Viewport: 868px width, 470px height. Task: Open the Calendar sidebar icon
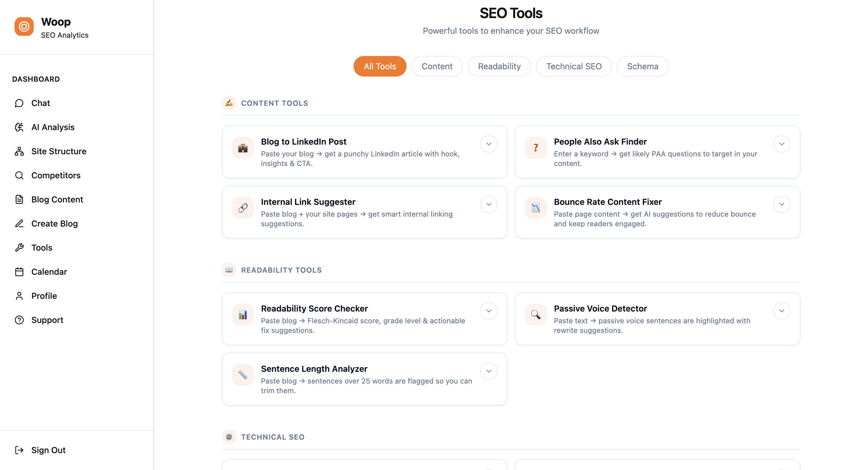point(19,271)
